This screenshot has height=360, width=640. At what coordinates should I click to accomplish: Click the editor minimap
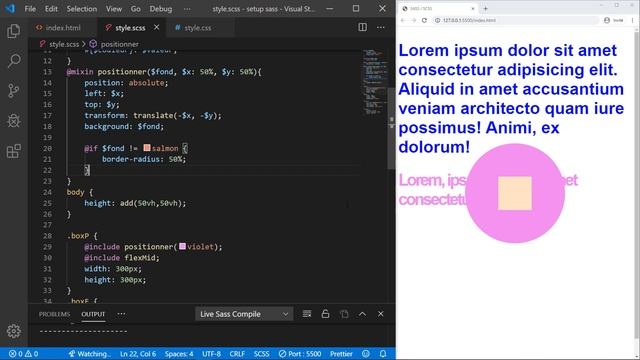click(375, 82)
